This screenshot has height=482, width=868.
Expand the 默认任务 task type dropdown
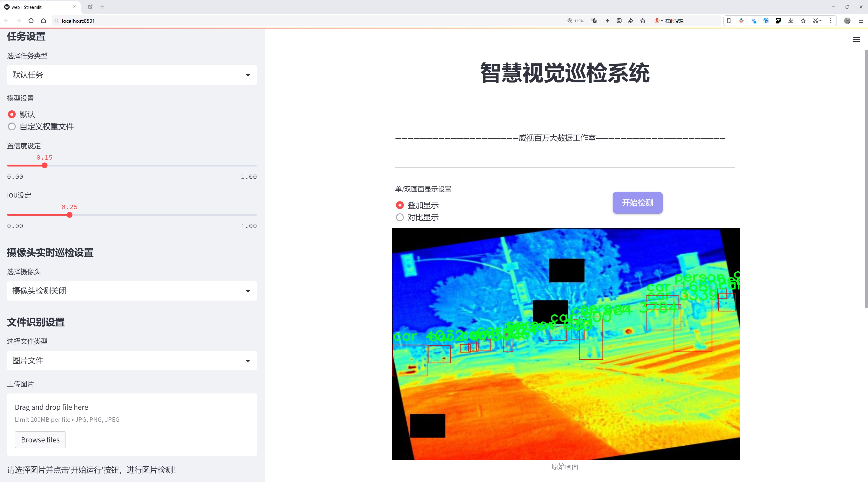tap(132, 75)
